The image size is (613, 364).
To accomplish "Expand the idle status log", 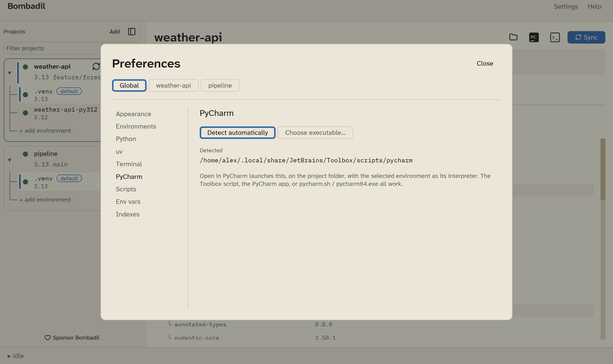I will point(9,356).
